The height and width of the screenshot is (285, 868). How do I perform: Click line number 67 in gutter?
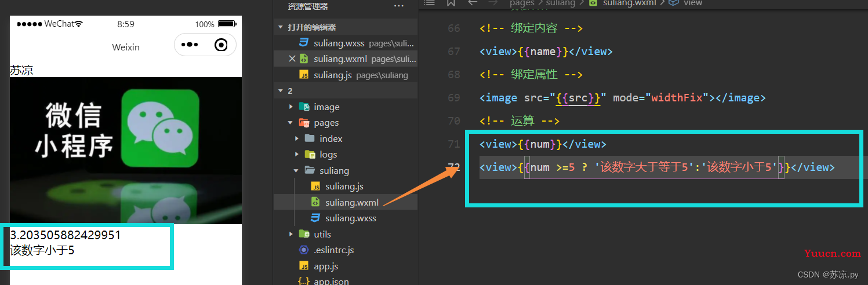click(454, 52)
